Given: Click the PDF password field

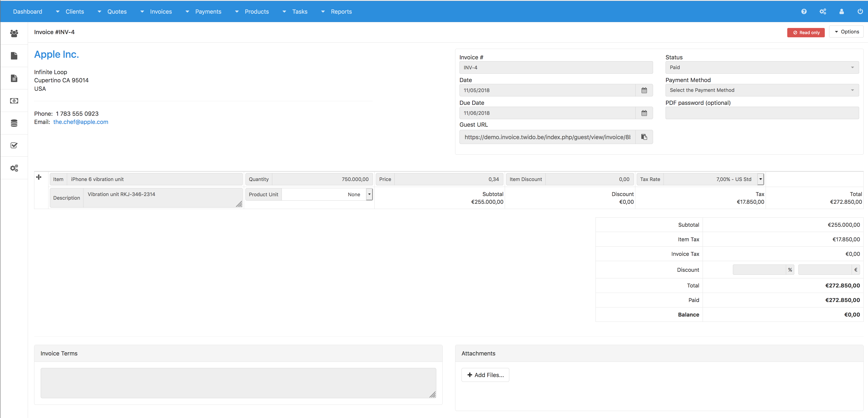Looking at the screenshot, I should [762, 113].
